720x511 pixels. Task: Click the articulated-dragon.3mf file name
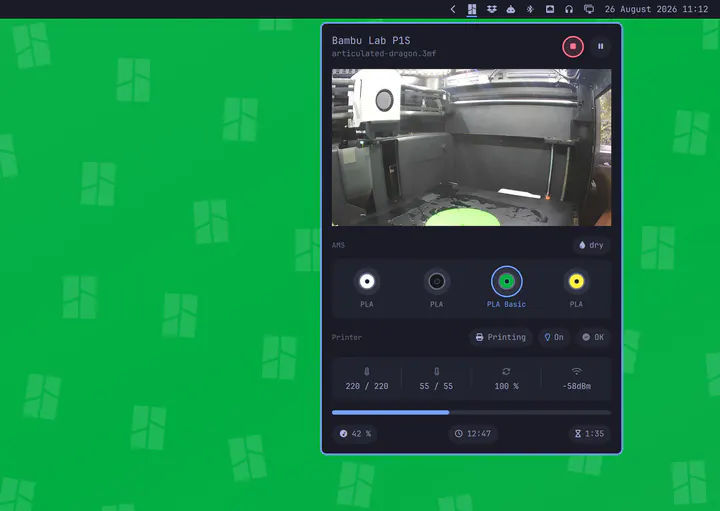384,53
